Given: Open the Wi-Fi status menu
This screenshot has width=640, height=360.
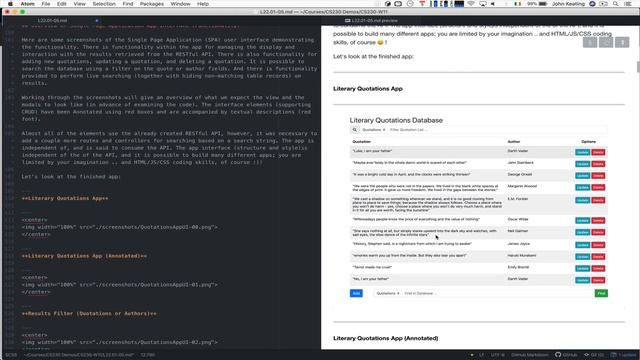Looking at the screenshot, I should [x=471, y=4].
